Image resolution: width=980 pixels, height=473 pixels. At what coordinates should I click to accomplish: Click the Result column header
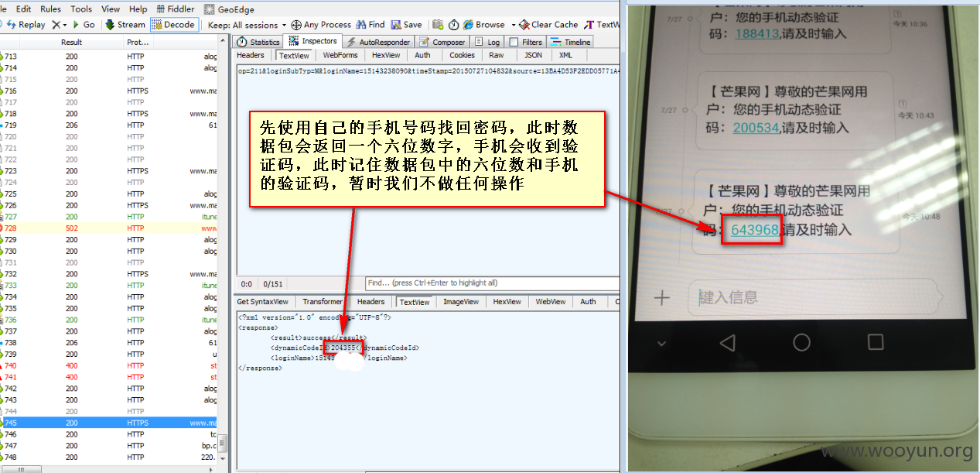[x=72, y=43]
